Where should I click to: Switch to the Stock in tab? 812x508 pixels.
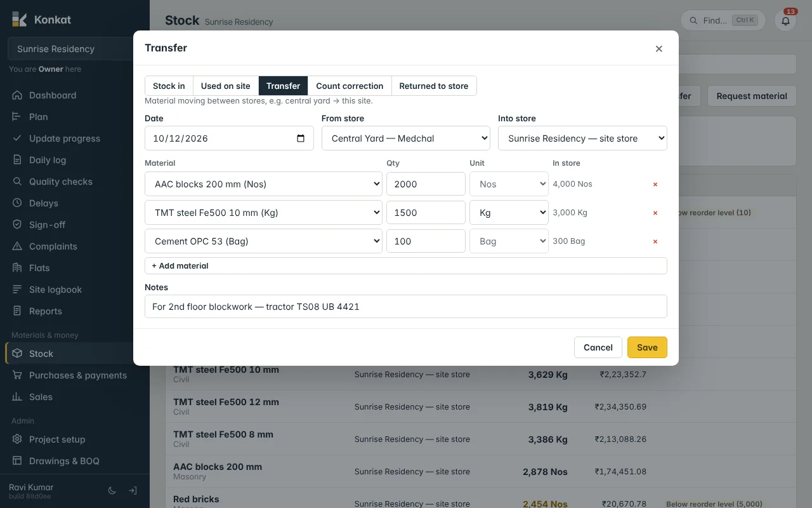[x=169, y=86]
